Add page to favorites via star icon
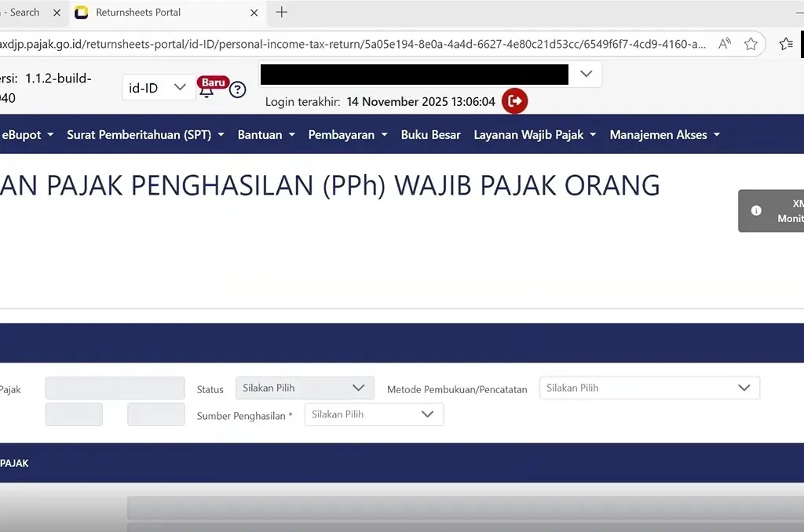The width and height of the screenshot is (804, 532). (x=750, y=44)
